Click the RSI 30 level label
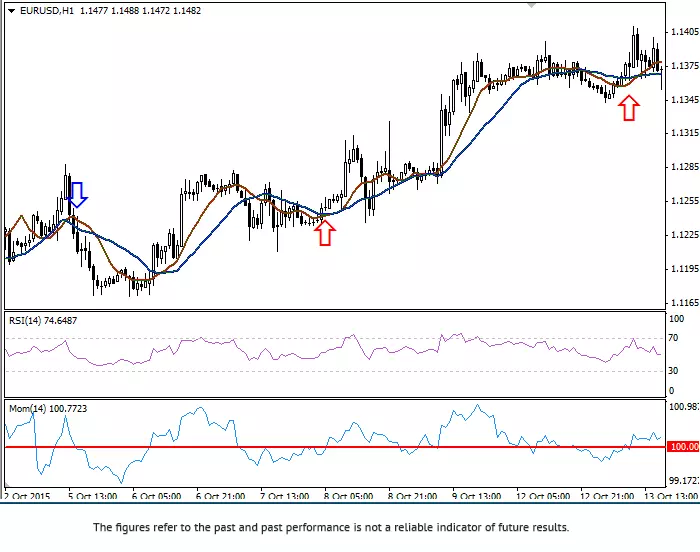700x552 pixels. pyautogui.click(x=673, y=371)
